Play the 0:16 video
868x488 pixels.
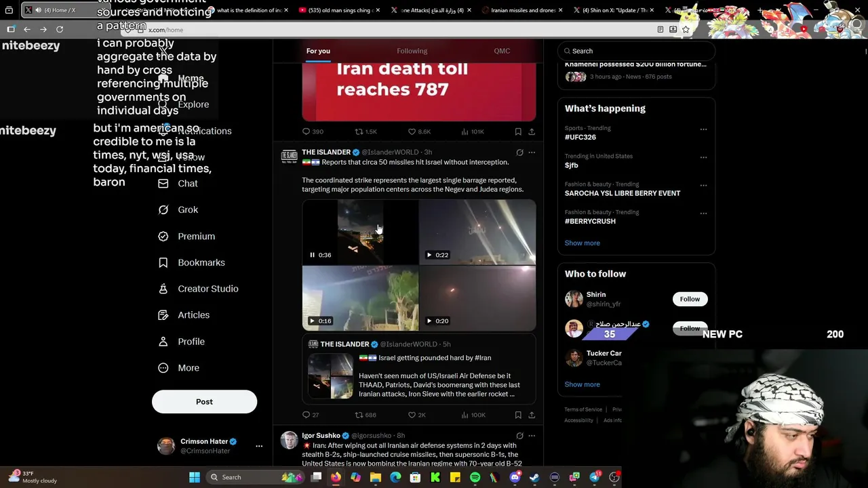point(312,321)
